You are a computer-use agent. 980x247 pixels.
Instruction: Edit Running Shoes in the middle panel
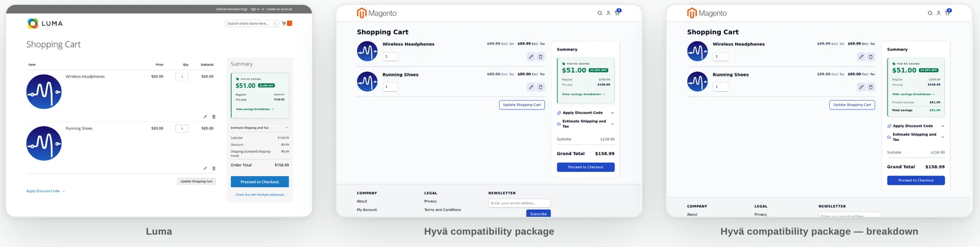coord(531,87)
